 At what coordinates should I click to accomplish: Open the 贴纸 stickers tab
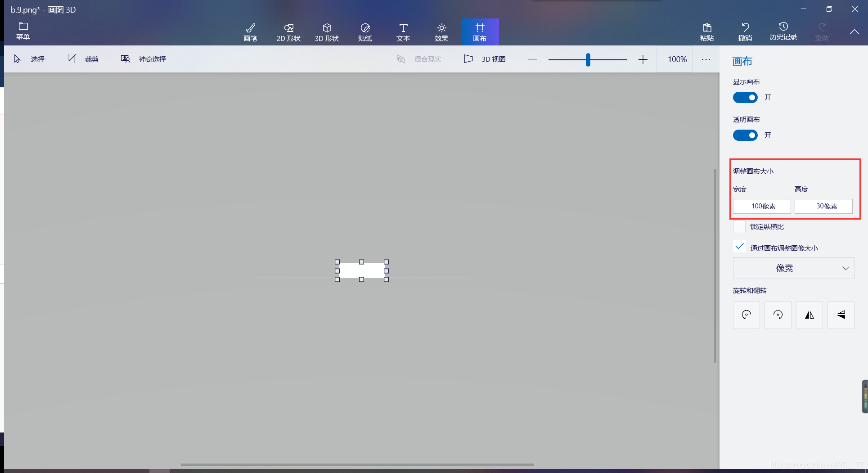(365, 32)
